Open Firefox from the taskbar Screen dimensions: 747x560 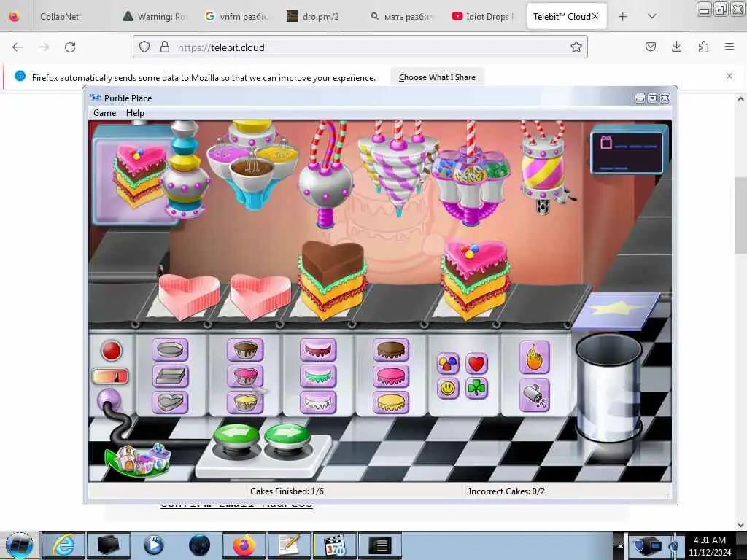tap(244, 545)
